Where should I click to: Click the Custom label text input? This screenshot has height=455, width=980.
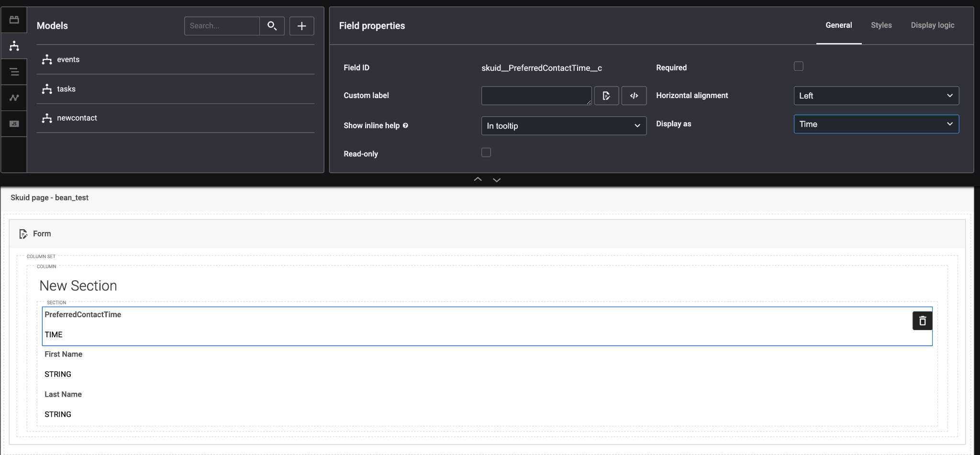pos(536,96)
